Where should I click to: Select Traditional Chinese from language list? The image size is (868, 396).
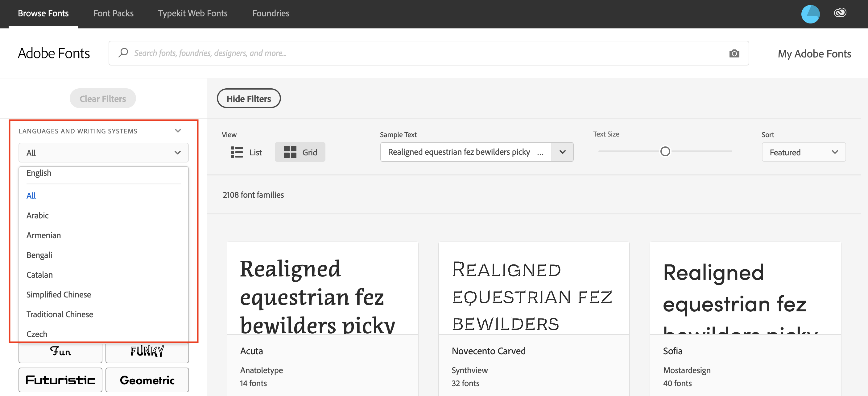59,314
